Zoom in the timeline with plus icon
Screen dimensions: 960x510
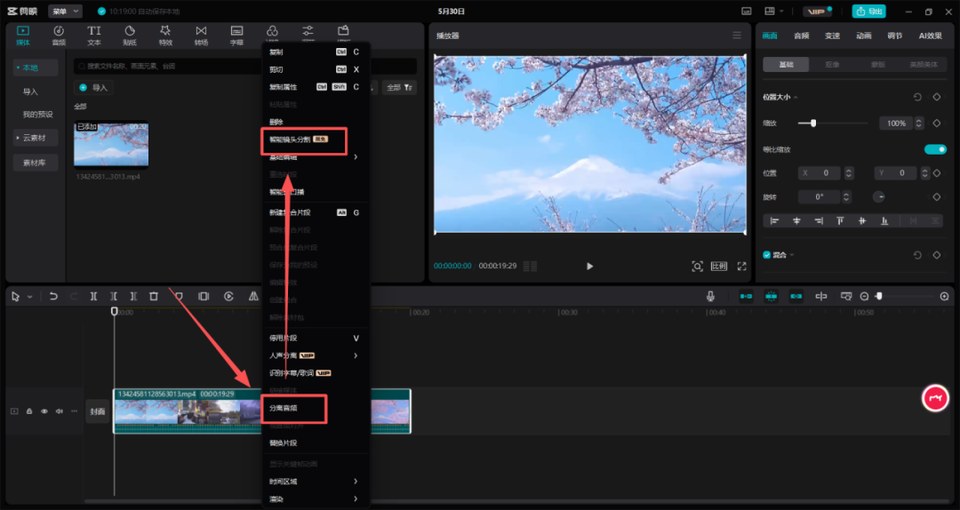944,296
